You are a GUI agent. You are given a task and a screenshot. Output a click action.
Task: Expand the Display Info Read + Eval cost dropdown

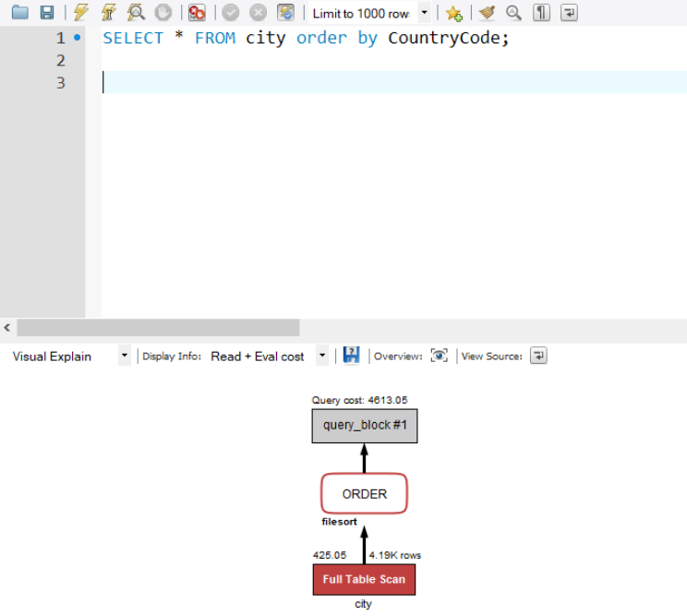point(322,356)
